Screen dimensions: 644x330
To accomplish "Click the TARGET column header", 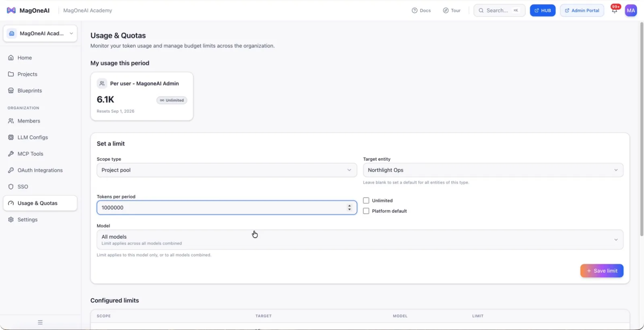I will [264, 316].
